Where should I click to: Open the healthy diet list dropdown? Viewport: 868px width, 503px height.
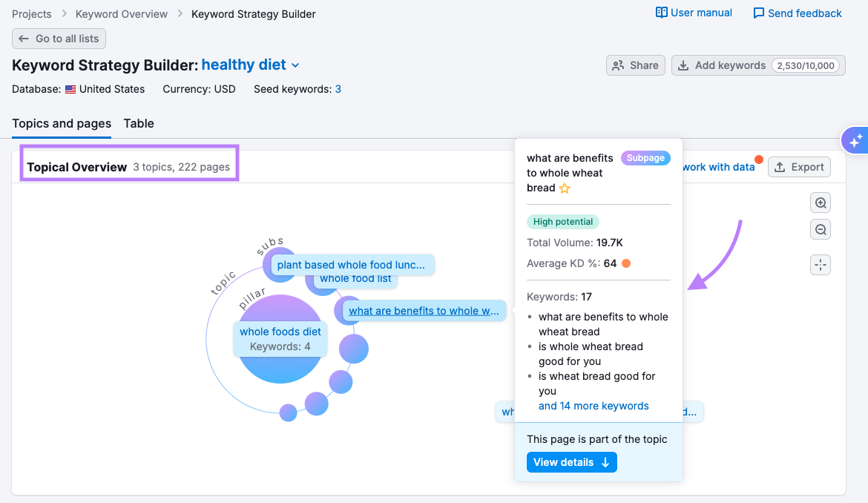[295, 65]
